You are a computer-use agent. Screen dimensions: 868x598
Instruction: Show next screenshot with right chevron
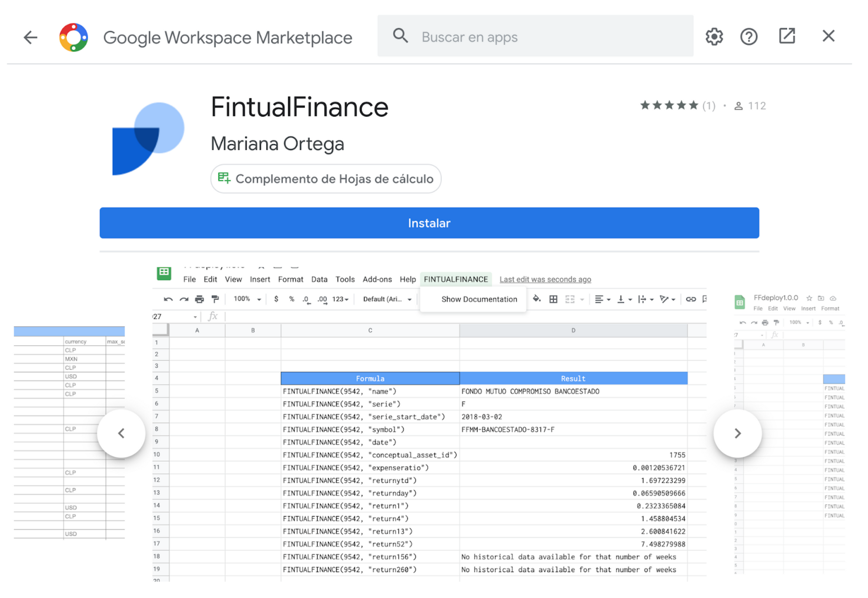pos(737,433)
